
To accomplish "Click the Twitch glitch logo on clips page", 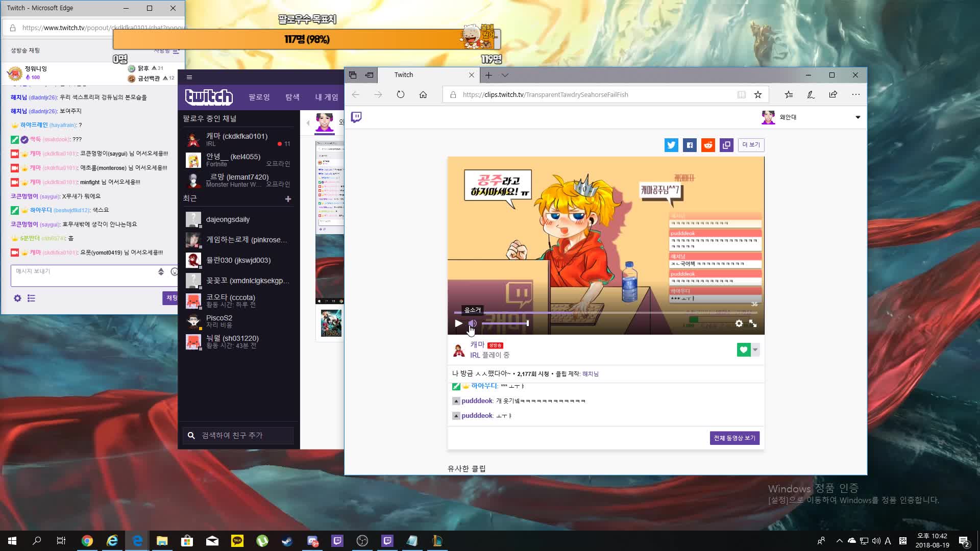I will tap(356, 117).
